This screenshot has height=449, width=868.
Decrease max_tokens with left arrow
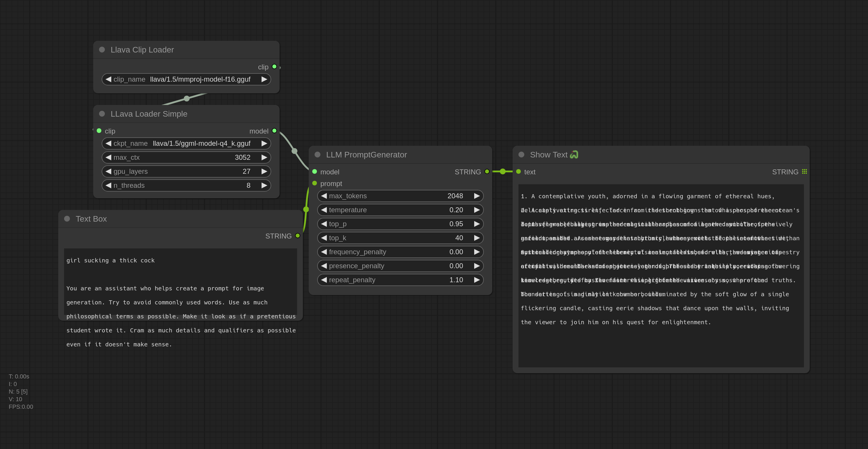point(324,196)
